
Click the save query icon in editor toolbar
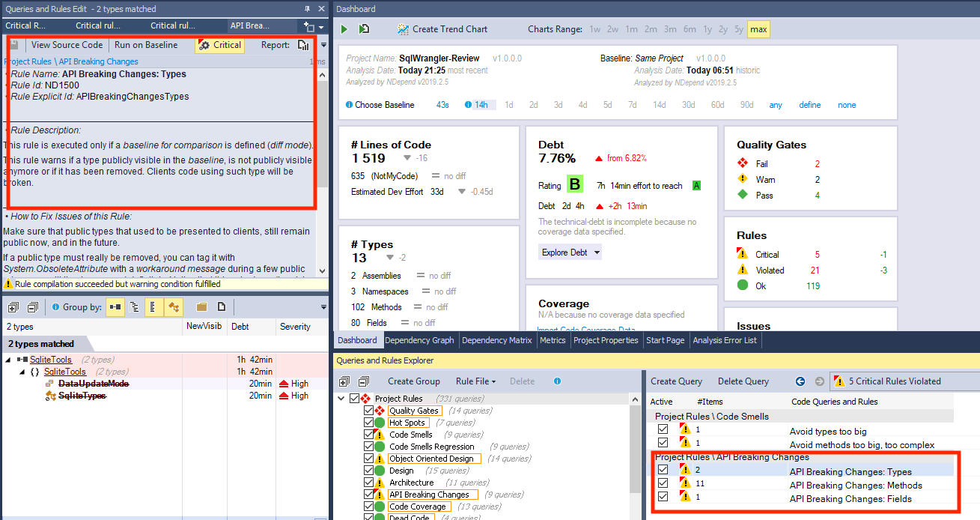point(13,45)
